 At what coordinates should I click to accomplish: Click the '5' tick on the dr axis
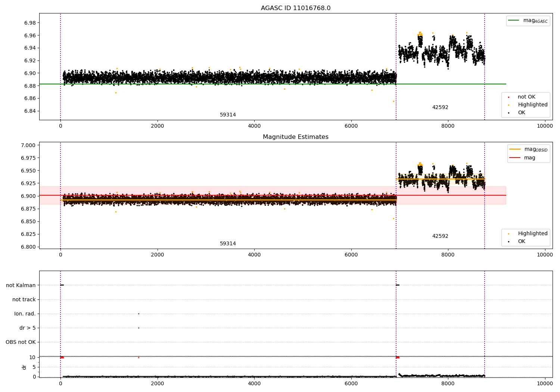tap(34, 367)
